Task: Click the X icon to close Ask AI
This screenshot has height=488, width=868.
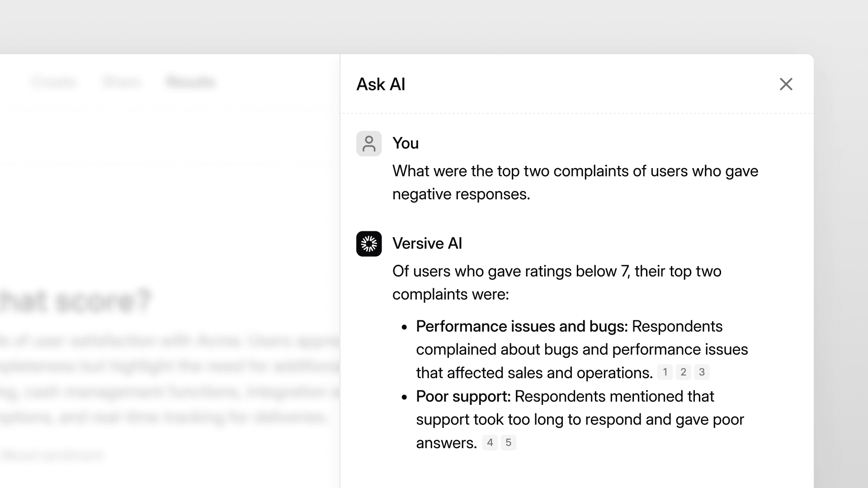Action: (786, 84)
